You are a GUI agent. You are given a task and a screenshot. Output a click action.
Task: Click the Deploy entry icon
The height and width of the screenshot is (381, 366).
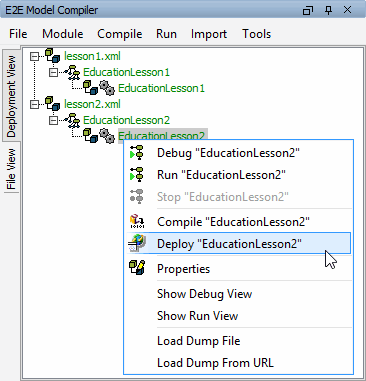click(137, 243)
